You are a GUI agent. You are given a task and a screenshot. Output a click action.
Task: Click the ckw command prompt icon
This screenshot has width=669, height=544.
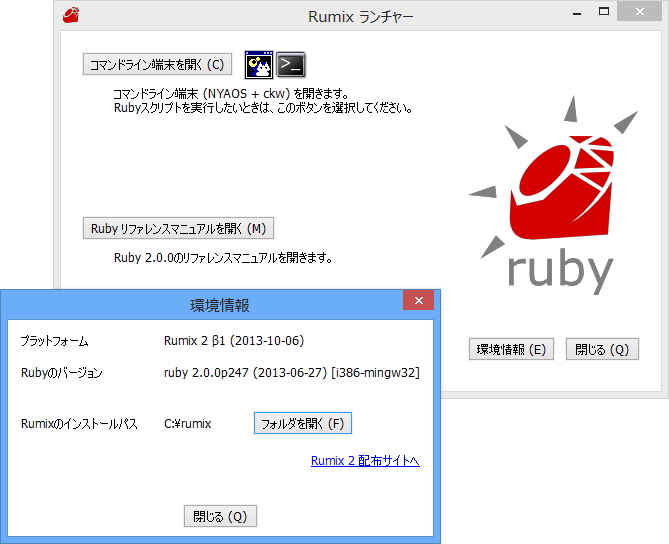point(291,65)
